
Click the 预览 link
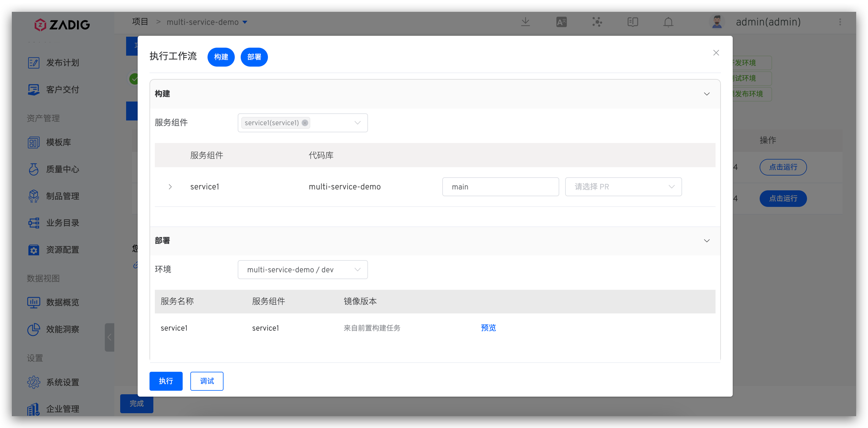tap(488, 328)
